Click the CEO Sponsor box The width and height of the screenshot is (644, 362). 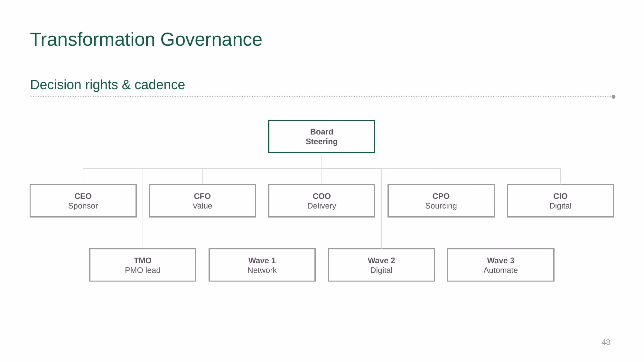click(83, 201)
